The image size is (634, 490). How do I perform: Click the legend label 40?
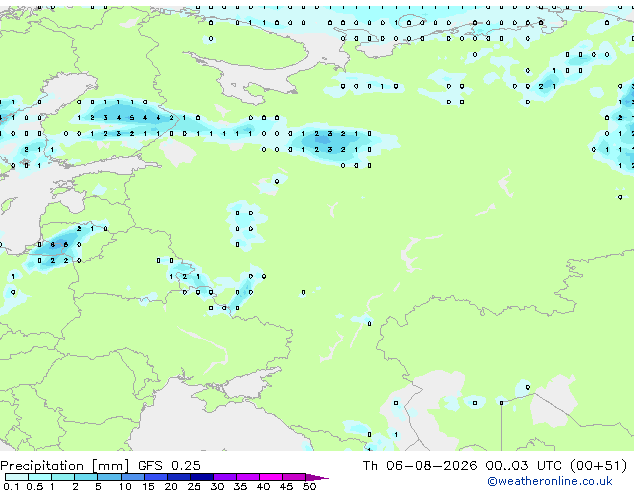263,486
